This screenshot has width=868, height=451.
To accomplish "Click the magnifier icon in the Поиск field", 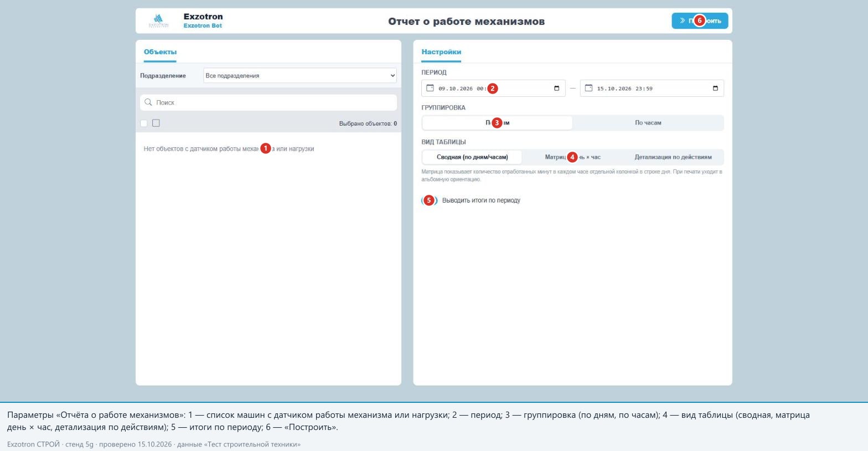I will pos(148,102).
